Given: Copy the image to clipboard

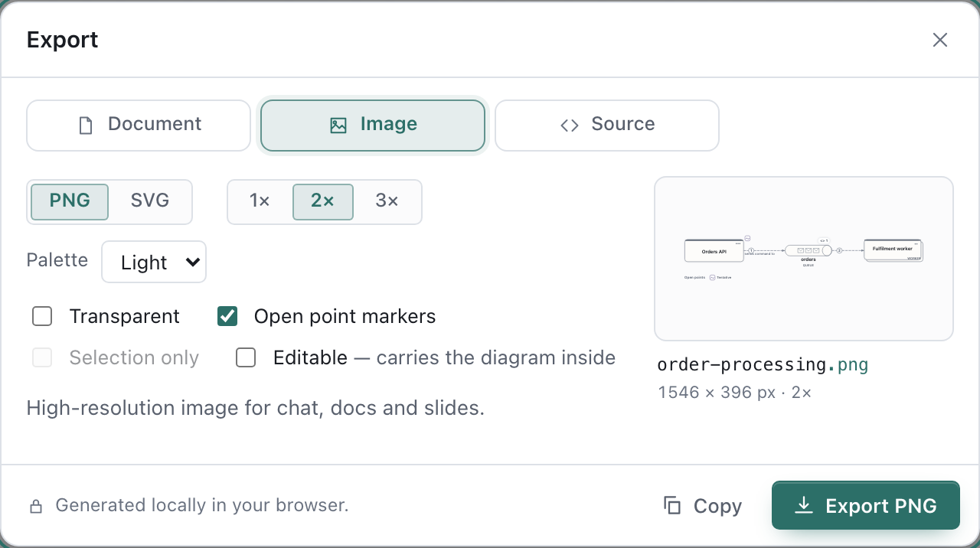Looking at the screenshot, I should (703, 506).
